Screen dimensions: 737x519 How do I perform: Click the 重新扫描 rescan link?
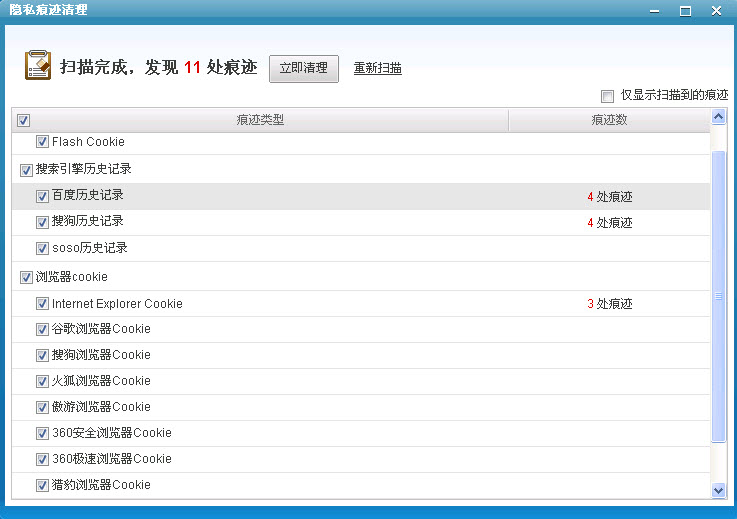coord(378,68)
